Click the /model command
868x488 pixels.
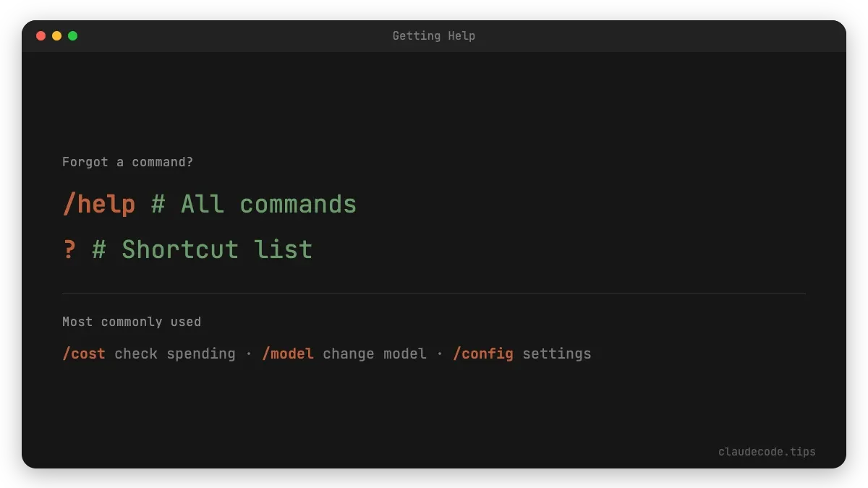tap(288, 354)
